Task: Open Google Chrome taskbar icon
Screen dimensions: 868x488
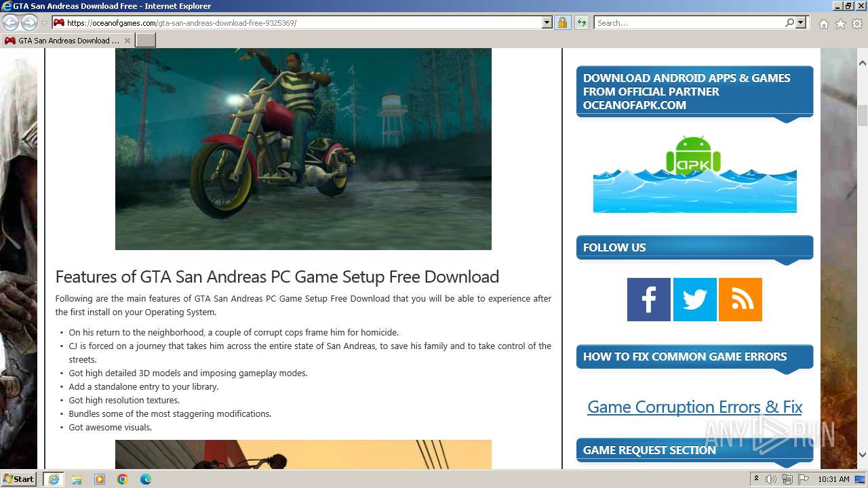Action: click(123, 479)
